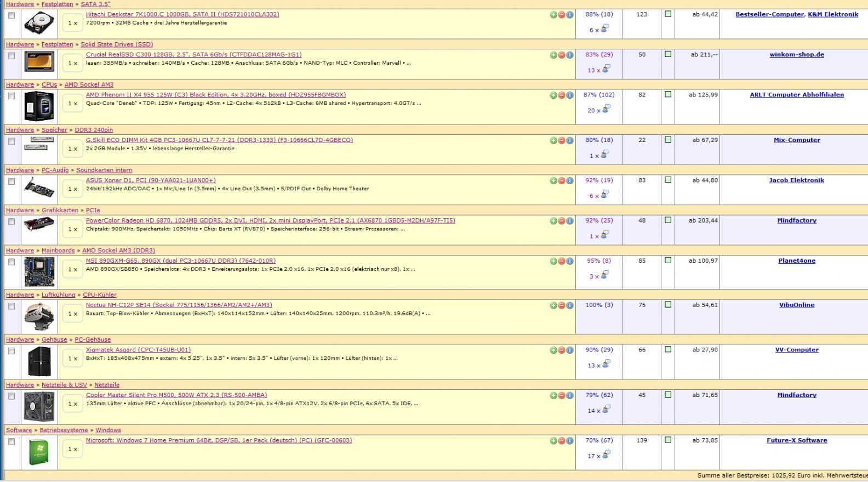Screen dimensions: 868x482
Task: Open user reviews icon for Xigmatek Asgard
Action: (x=606, y=364)
